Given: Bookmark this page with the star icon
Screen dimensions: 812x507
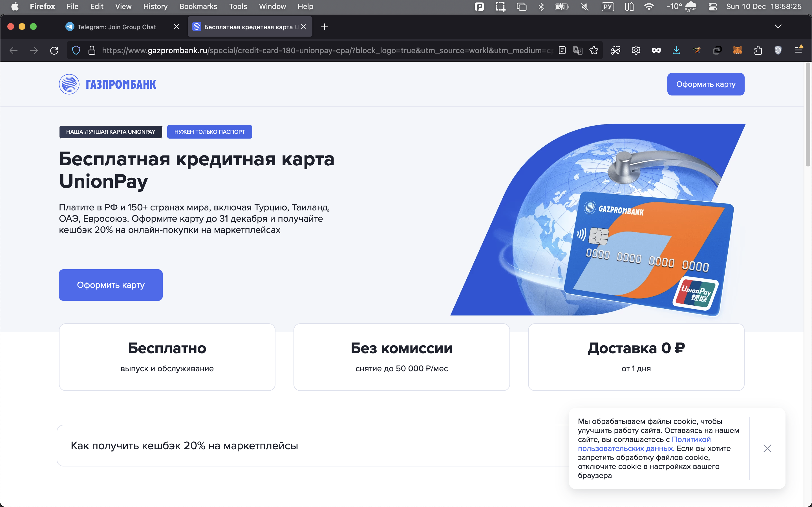Looking at the screenshot, I should click(x=593, y=50).
